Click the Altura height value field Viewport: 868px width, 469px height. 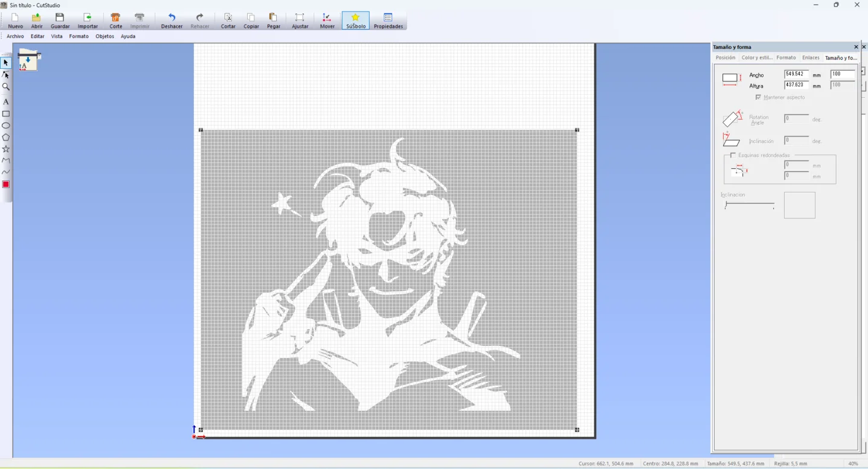[x=796, y=85]
